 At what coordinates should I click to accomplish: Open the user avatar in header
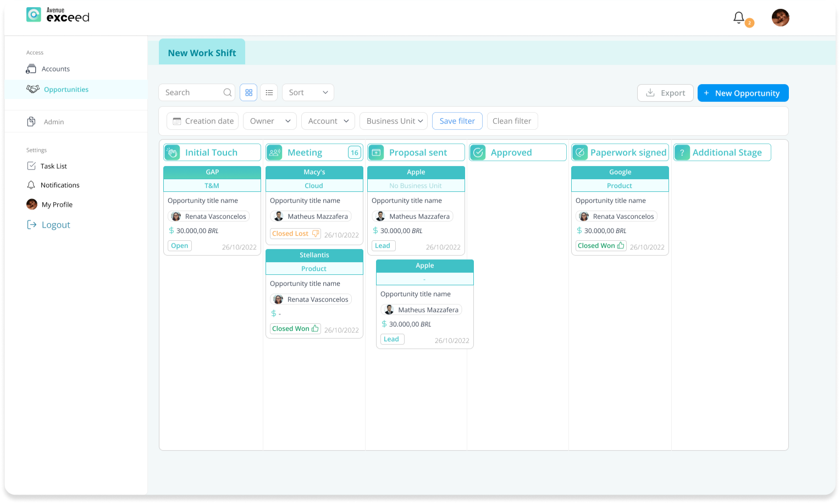coord(780,18)
